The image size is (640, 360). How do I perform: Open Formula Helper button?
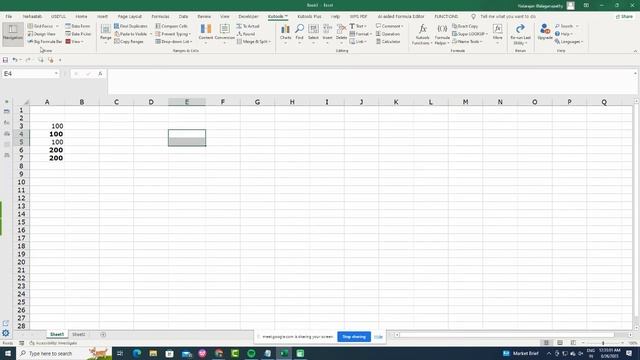coord(442,34)
